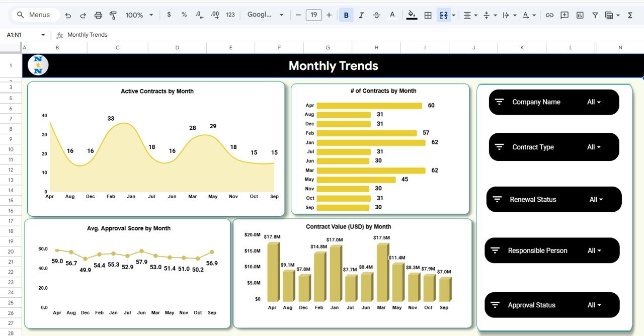The height and width of the screenshot is (336, 644).
Task: Click the print icon
Action: [98, 15]
